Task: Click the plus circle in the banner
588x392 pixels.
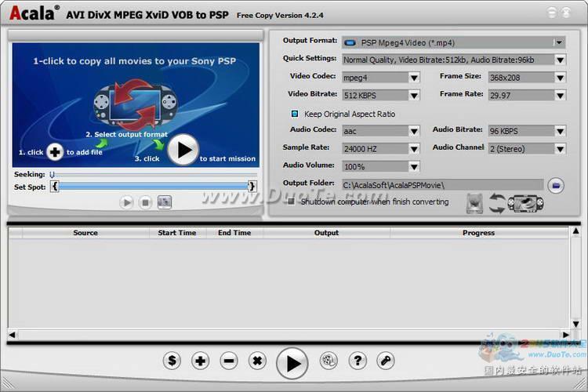Action: [x=55, y=152]
